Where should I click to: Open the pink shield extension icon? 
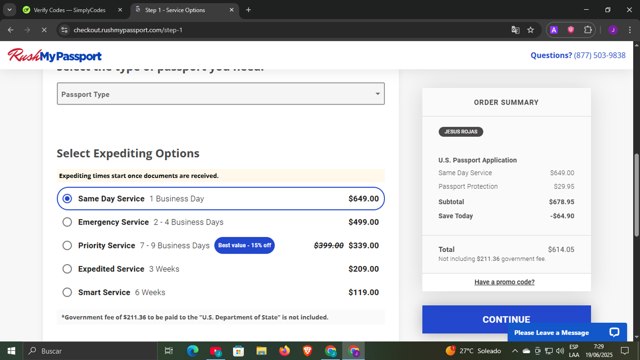[x=571, y=30]
